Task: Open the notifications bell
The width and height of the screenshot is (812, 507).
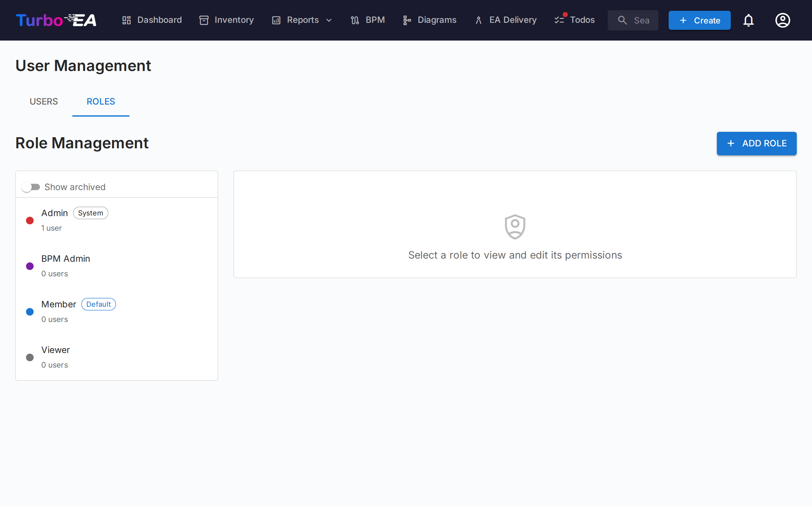Action: [x=749, y=20]
